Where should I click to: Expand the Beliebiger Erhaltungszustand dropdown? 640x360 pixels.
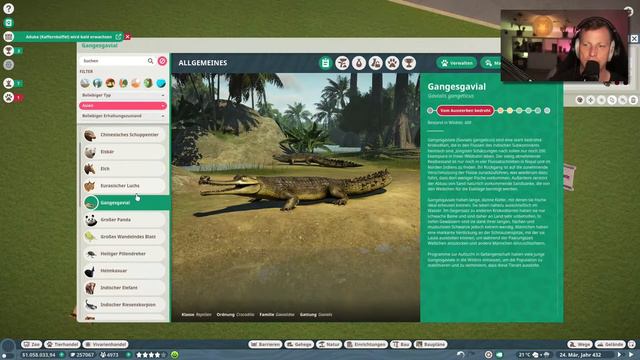pos(123,116)
